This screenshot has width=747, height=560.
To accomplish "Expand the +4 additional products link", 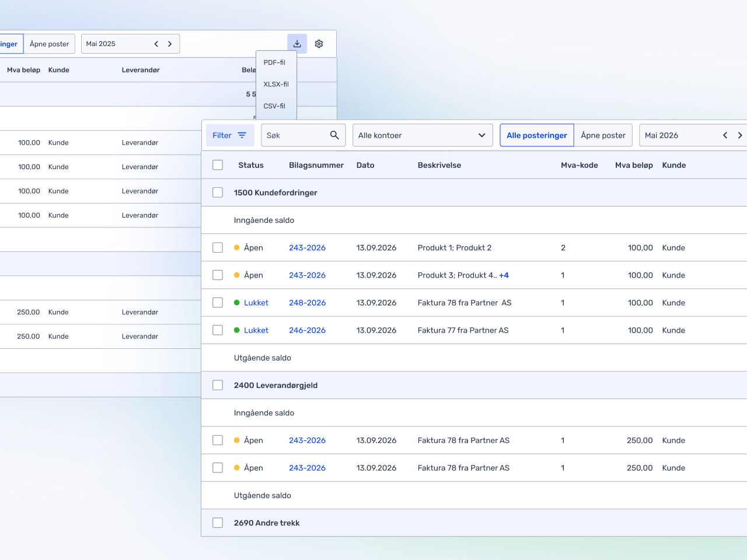I will coord(504,275).
